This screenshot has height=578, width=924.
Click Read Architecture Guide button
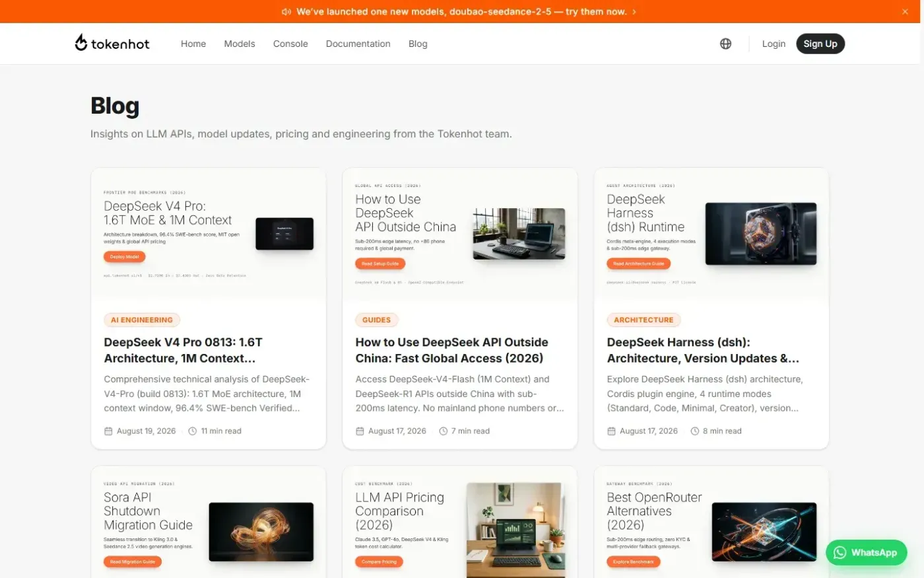pyautogui.click(x=638, y=264)
